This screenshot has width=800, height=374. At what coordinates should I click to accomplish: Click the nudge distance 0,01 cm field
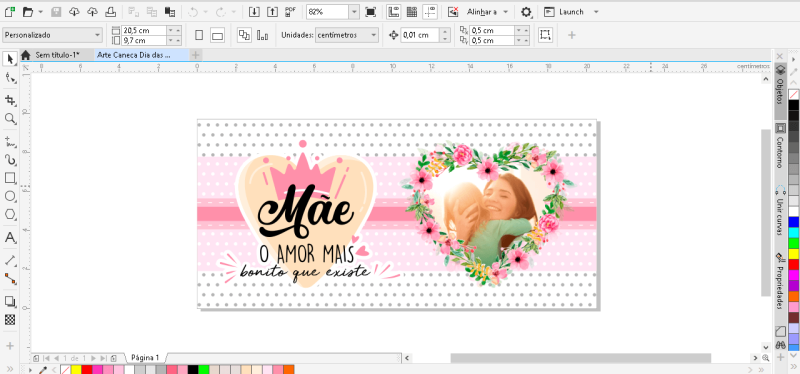[x=420, y=35]
